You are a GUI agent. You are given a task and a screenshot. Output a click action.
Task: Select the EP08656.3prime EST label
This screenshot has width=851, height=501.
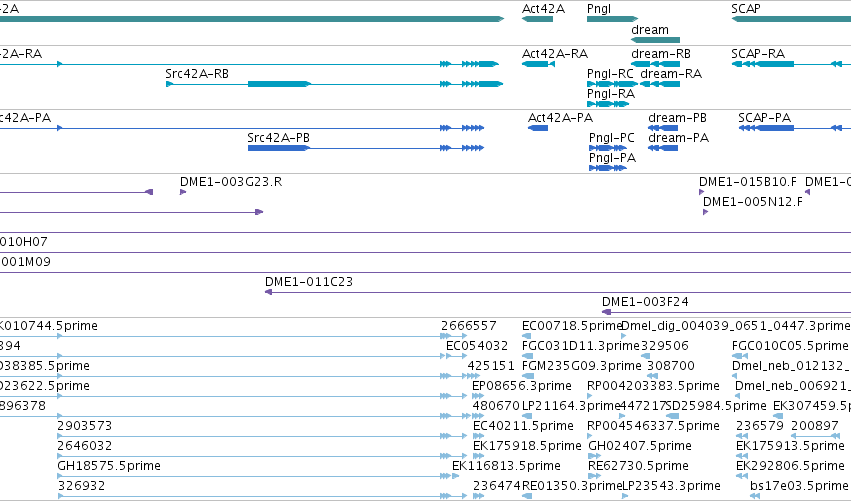pyautogui.click(x=522, y=386)
